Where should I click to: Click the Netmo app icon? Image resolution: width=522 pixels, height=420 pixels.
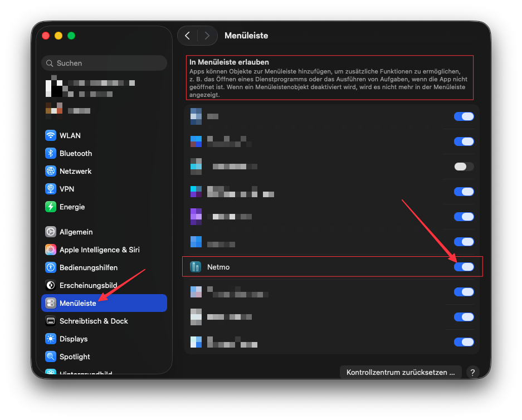tap(196, 267)
